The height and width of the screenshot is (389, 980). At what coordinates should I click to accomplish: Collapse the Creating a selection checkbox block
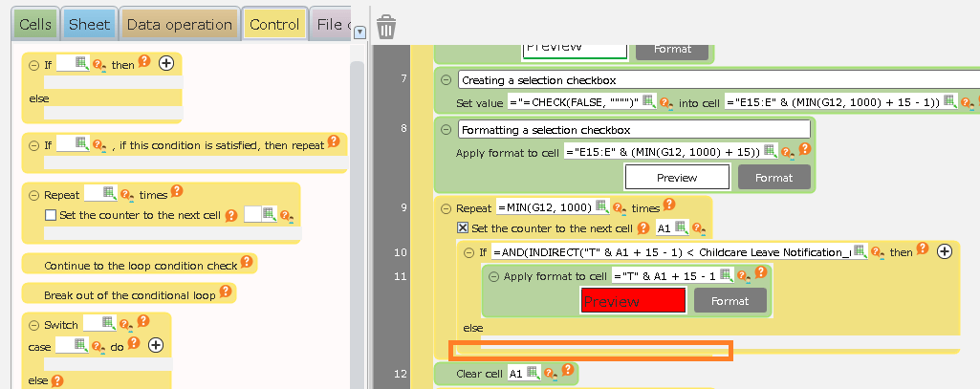click(x=446, y=80)
